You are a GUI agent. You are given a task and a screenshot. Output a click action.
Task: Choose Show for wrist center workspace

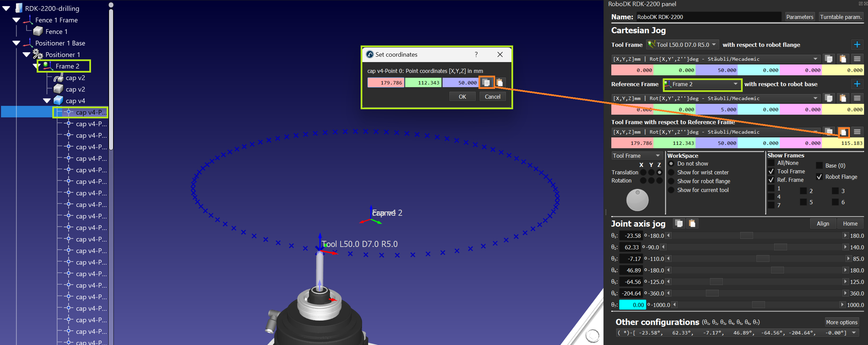[671, 172]
